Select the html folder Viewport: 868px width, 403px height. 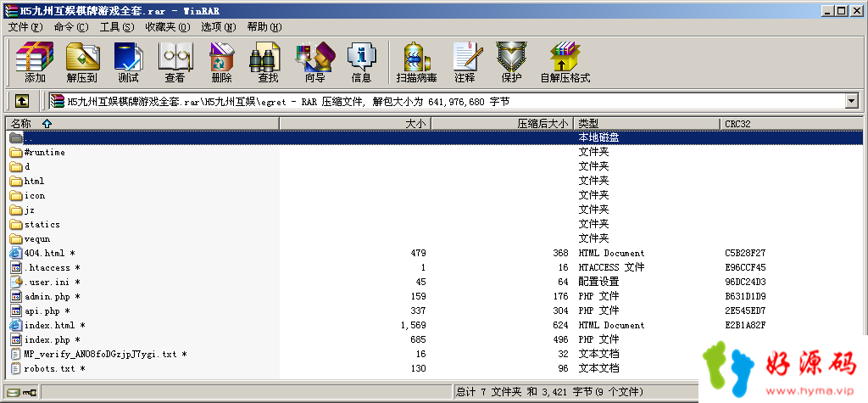pos(34,181)
